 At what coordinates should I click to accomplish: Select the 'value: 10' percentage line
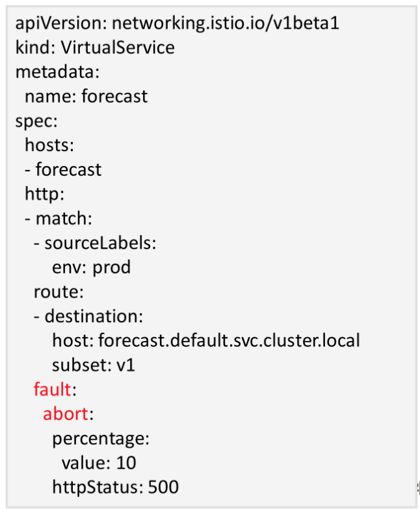(x=99, y=463)
